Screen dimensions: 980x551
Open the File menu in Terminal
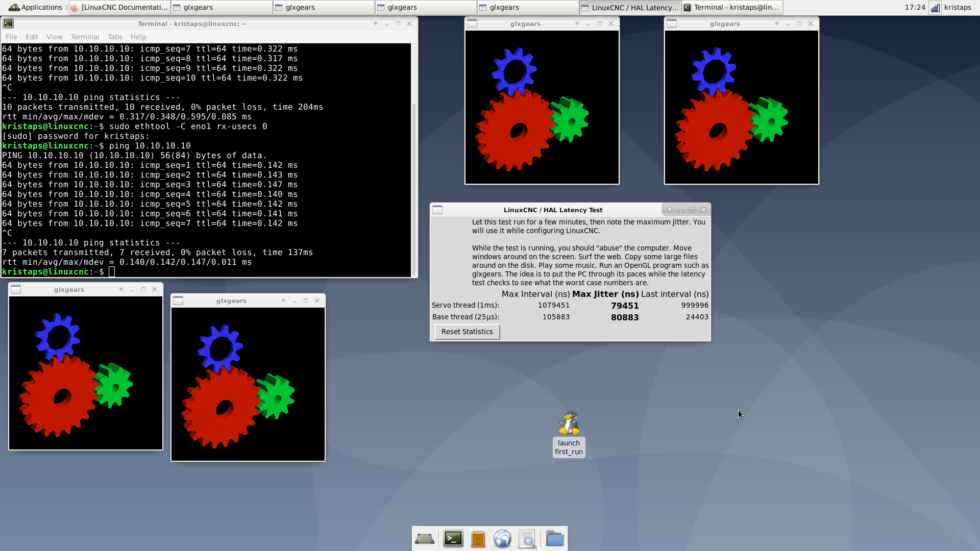[11, 37]
